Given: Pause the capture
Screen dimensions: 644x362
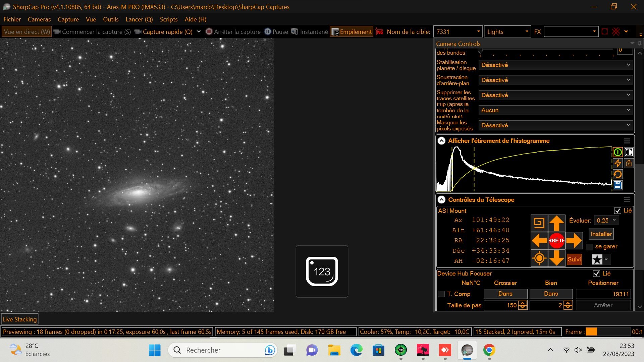Looking at the screenshot, I should (x=276, y=32).
